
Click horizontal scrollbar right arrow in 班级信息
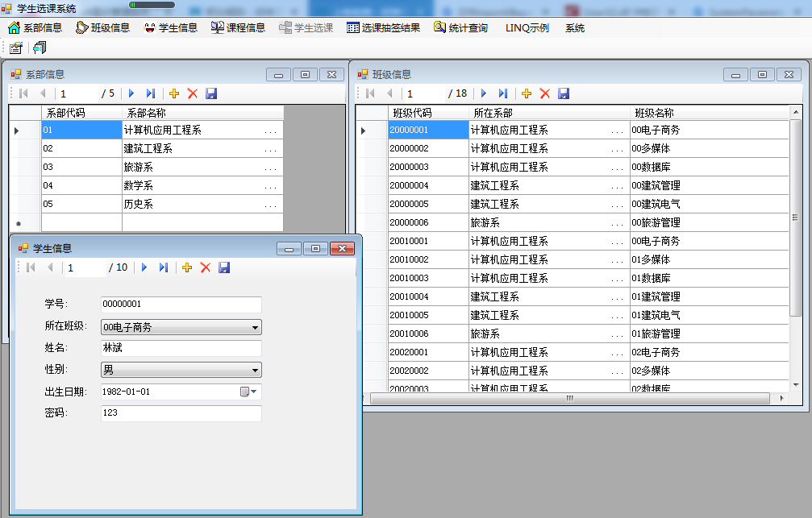pyautogui.click(x=781, y=398)
